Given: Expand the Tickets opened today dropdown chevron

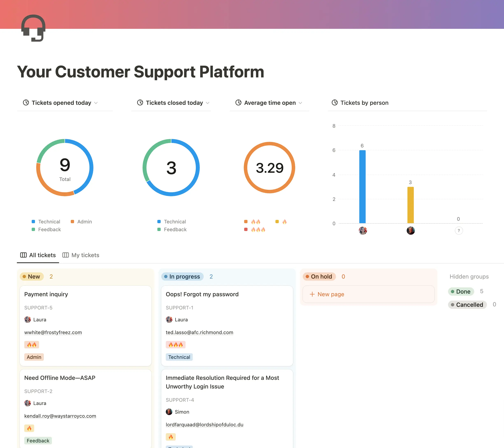Looking at the screenshot, I should pos(96,103).
